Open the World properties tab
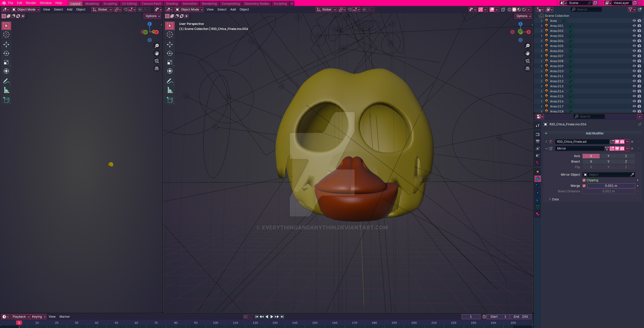This screenshot has height=328, width=644. (x=538, y=162)
